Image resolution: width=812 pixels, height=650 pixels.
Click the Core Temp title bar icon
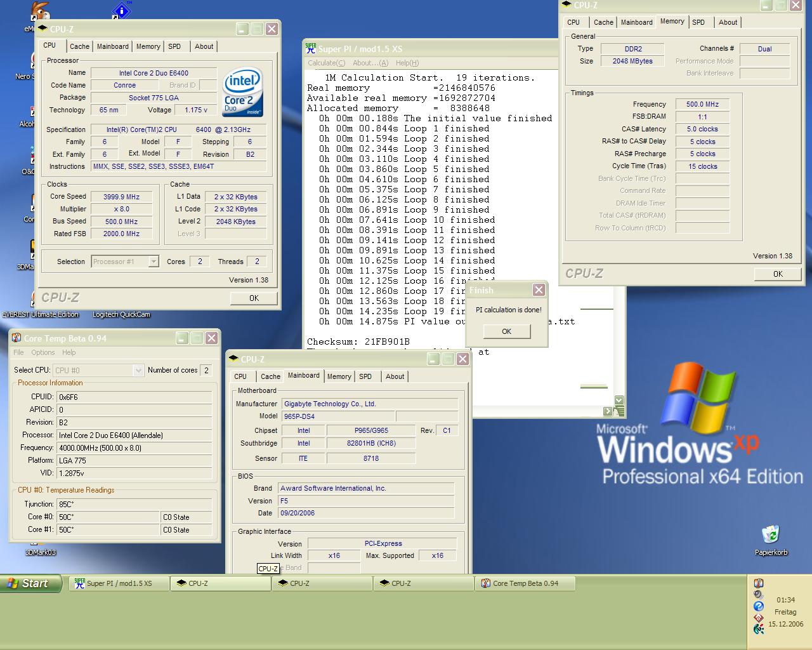(16, 338)
